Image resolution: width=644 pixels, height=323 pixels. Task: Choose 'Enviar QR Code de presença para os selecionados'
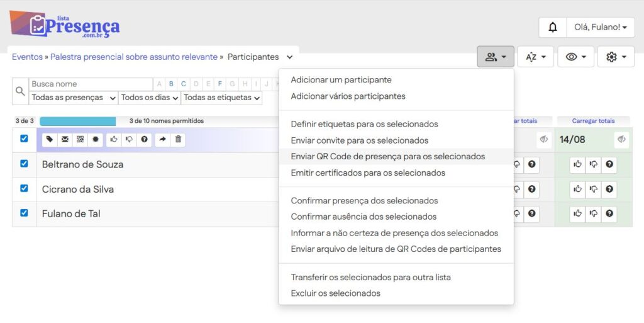tap(396, 157)
